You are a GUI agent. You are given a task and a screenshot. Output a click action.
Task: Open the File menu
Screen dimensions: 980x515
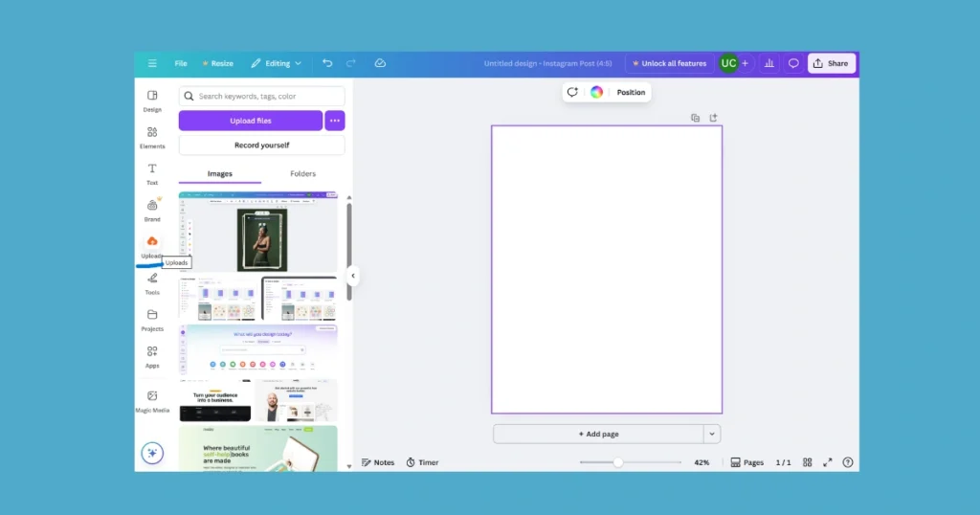(x=181, y=63)
